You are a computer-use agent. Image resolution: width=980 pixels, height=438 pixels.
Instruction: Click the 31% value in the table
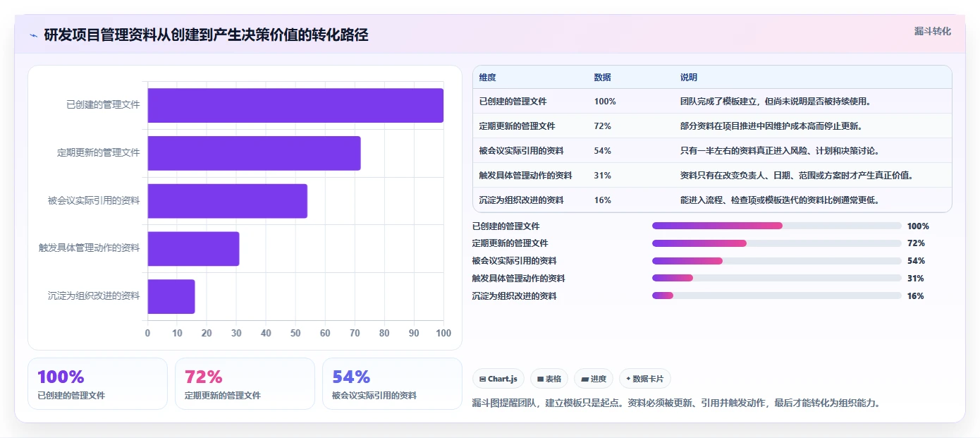tap(602, 176)
